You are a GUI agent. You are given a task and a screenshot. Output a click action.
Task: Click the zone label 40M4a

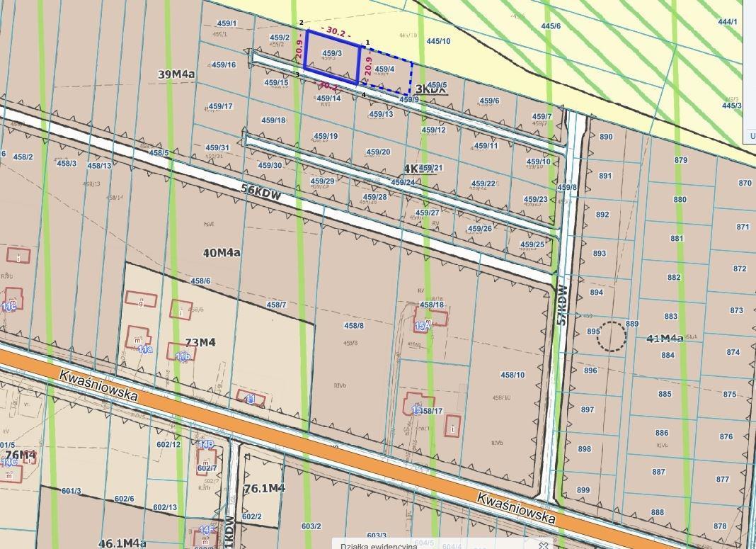click(222, 252)
